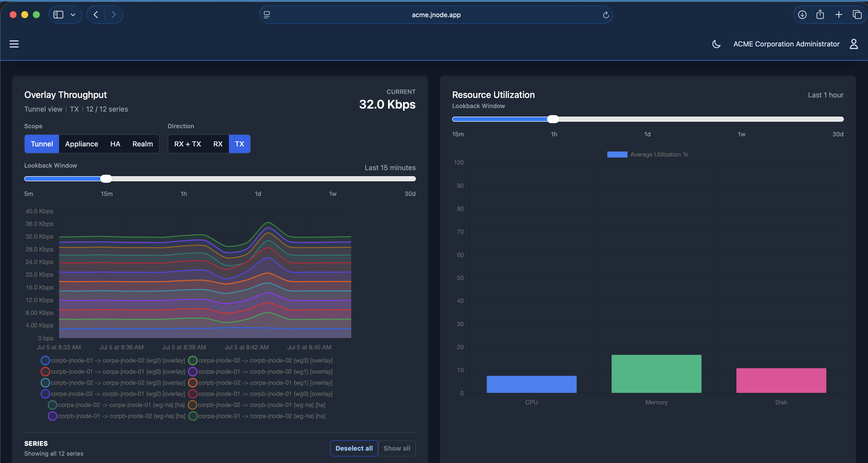Select the Realm scope option

tap(143, 144)
